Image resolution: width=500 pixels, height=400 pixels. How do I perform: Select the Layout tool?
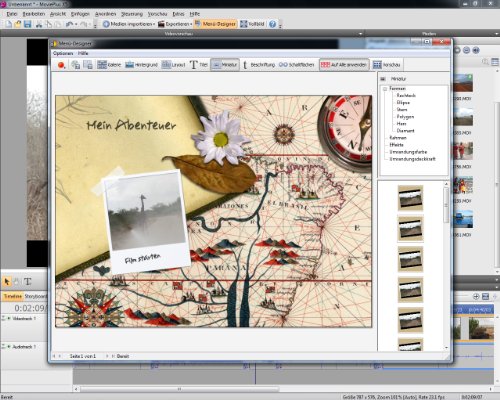click(173, 65)
